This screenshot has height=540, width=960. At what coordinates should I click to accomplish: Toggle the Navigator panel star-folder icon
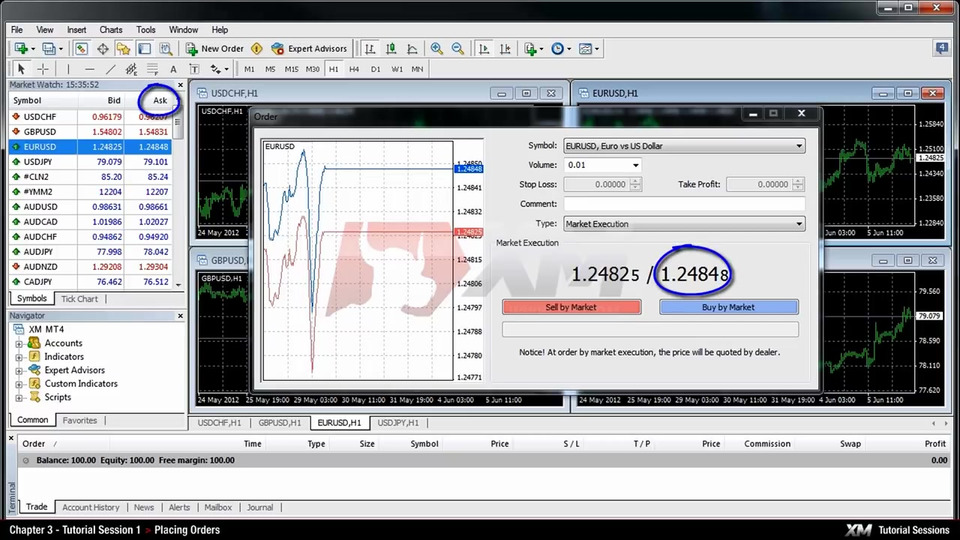point(124,48)
